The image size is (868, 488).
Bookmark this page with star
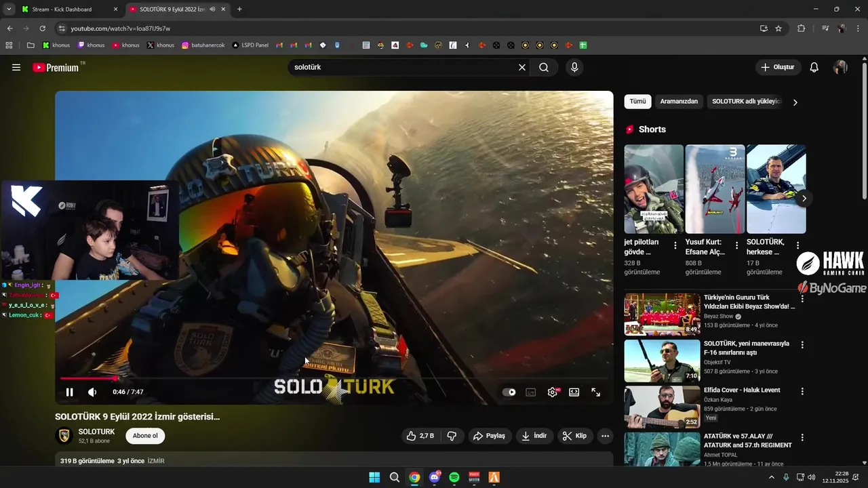point(778,28)
